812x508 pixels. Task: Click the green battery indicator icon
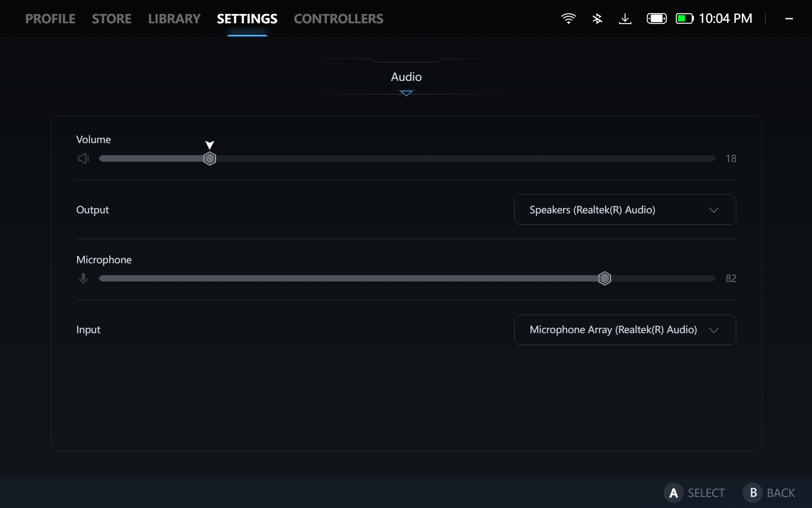coord(684,19)
